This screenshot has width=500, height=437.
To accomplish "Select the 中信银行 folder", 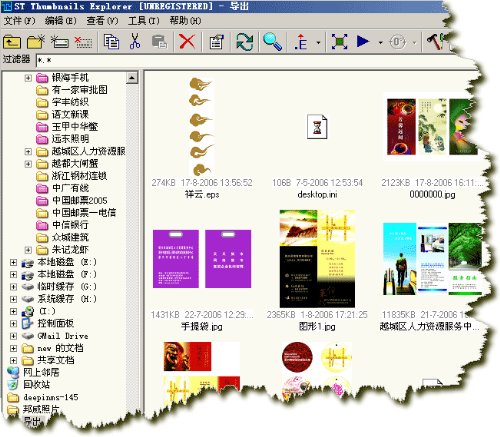I will pos(70,225).
